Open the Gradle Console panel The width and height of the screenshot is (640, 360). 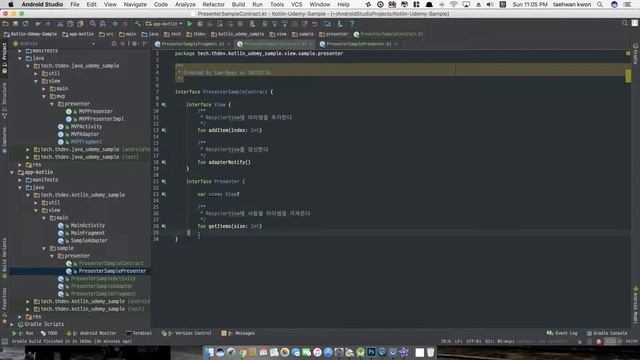click(x=607, y=333)
